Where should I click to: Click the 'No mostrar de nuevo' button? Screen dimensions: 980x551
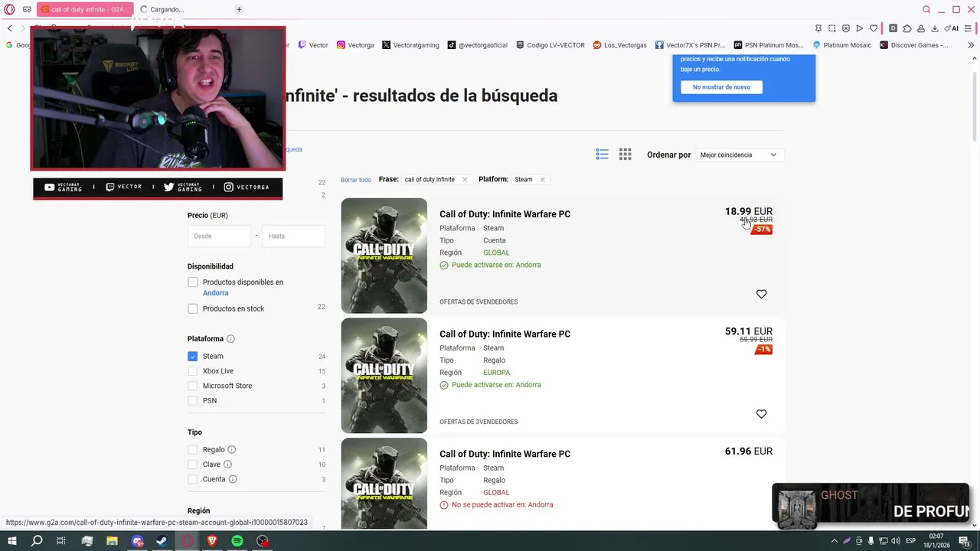pyautogui.click(x=721, y=87)
